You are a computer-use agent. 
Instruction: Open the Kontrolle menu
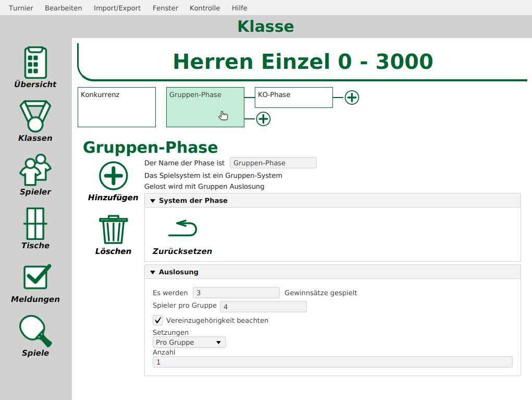click(205, 8)
